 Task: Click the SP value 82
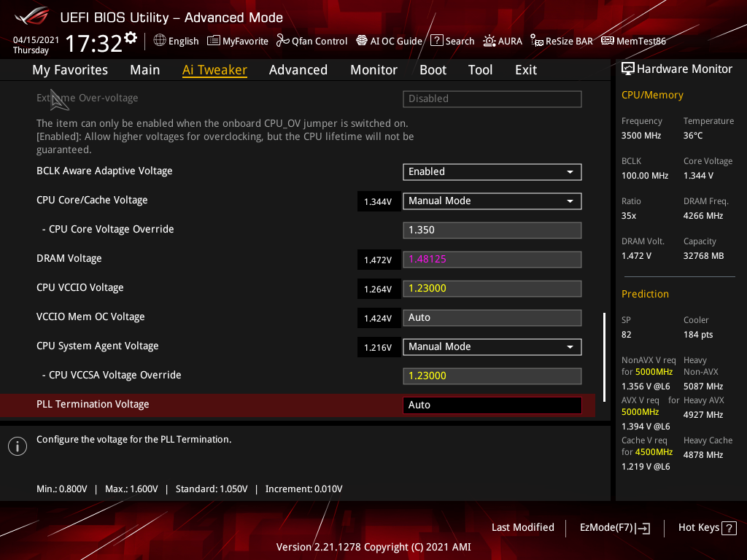point(627,335)
